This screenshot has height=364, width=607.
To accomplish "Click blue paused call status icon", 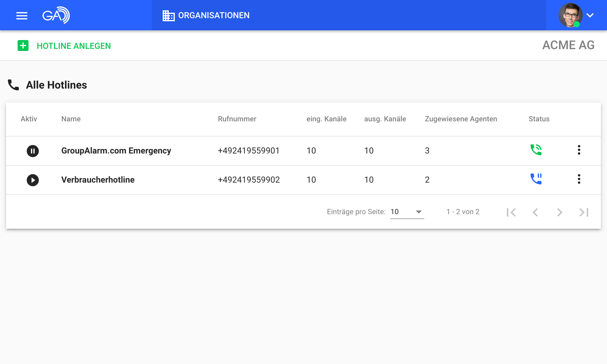I will 536,179.
